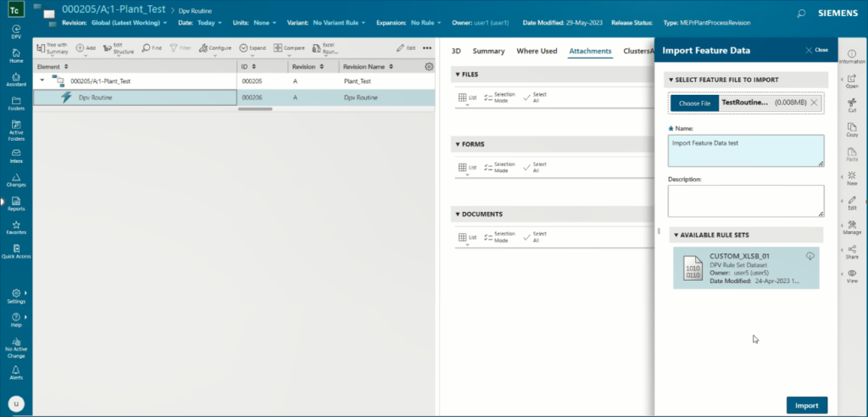Open Information panel on right toolbar

pyautogui.click(x=852, y=57)
